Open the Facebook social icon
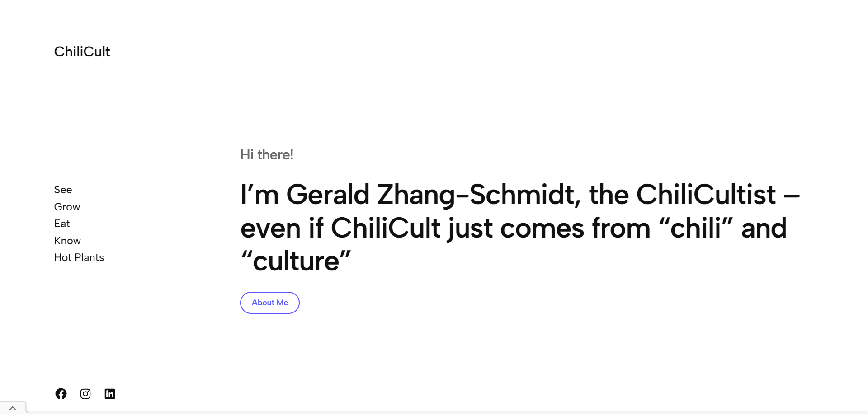Viewport: 868px width, 415px height. [61, 394]
